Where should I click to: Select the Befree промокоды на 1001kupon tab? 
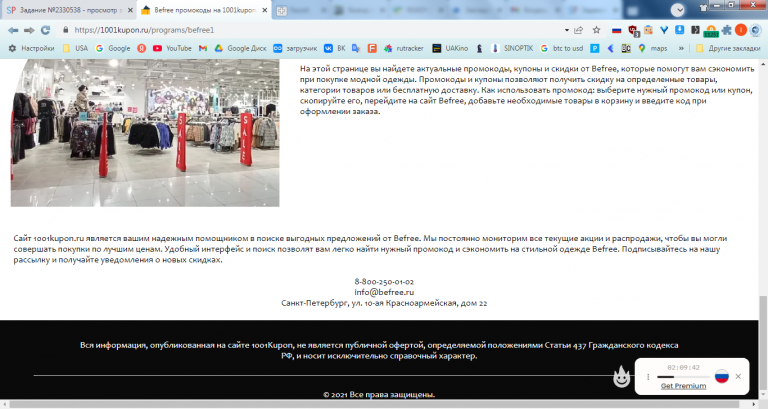point(204,10)
